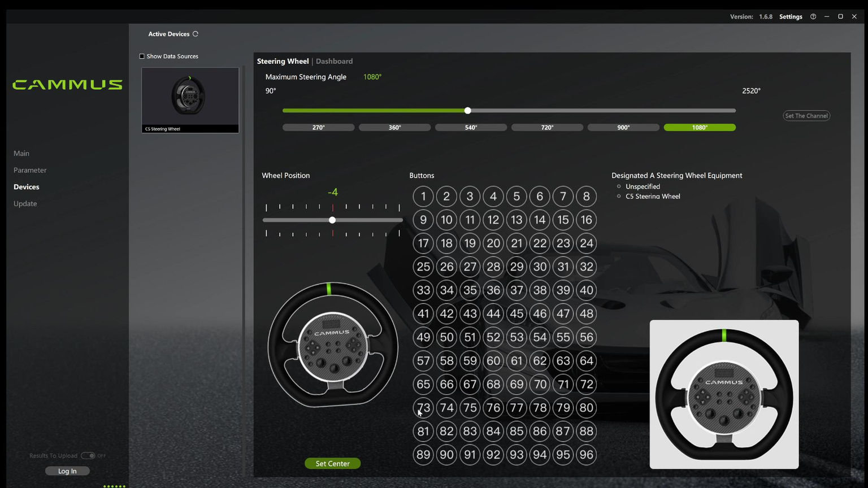Click the CAMMUS logo in the sidebar
The height and width of the screenshot is (488, 868).
[67, 85]
